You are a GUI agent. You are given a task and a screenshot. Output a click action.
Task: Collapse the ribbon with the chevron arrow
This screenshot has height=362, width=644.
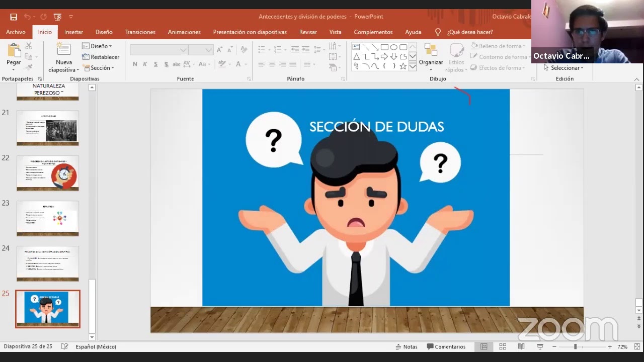coord(636,79)
